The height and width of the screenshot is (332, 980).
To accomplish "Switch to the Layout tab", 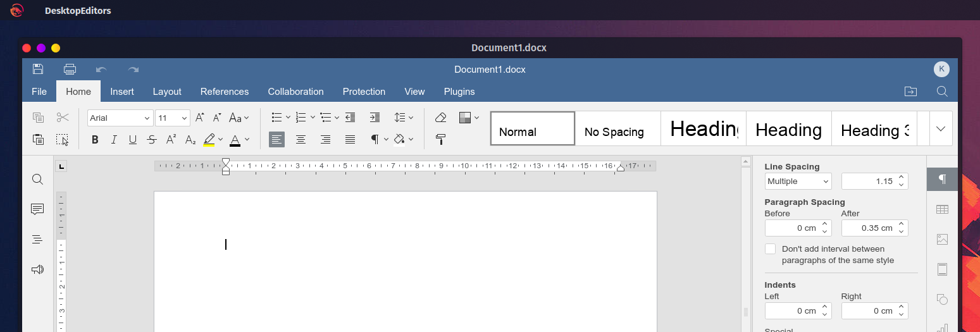I will (x=167, y=92).
